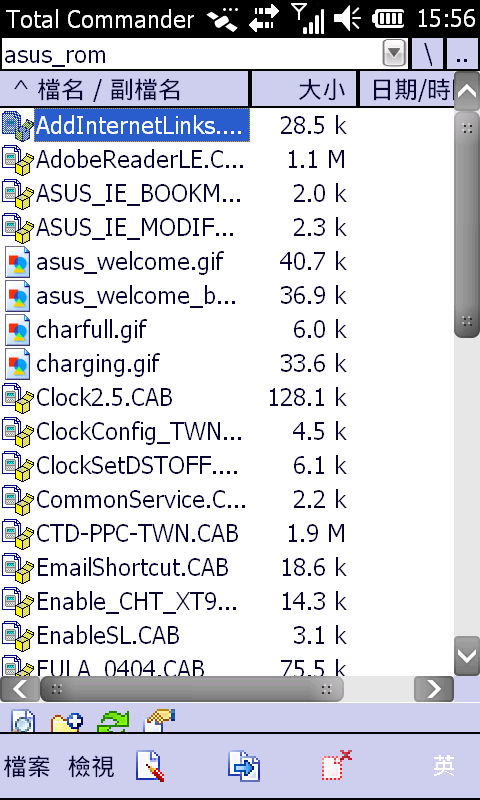
Task: Click the battery status icon
Action: click(x=388, y=19)
